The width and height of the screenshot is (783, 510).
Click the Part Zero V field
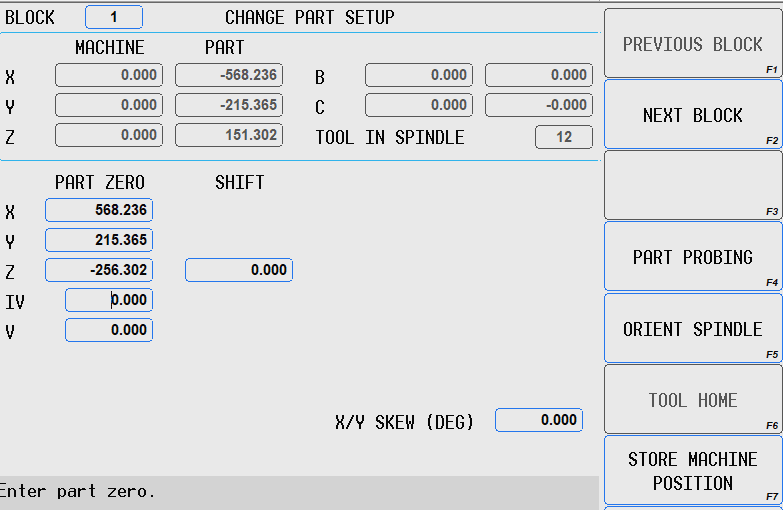tap(109, 330)
